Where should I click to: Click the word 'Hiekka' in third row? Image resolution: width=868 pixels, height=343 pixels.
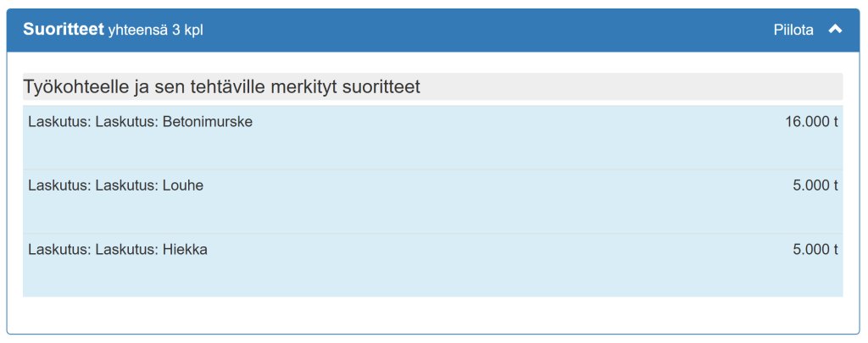(185, 250)
